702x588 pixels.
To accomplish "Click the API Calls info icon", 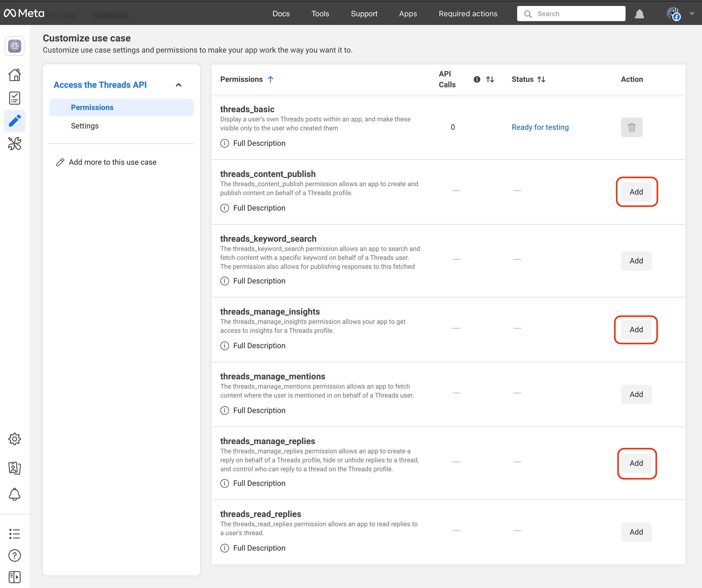I will (x=477, y=80).
